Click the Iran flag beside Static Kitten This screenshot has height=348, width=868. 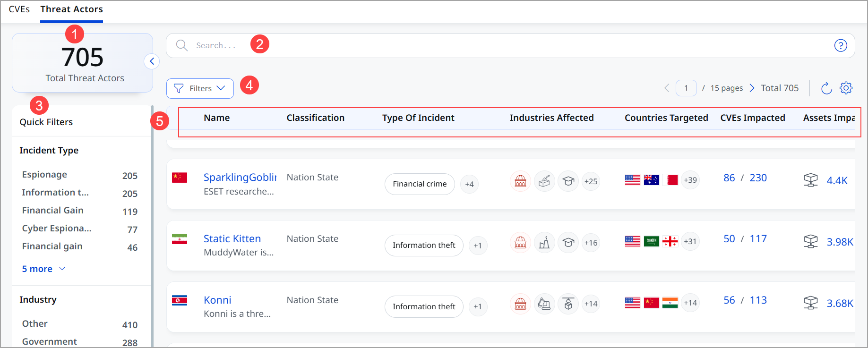180,239
